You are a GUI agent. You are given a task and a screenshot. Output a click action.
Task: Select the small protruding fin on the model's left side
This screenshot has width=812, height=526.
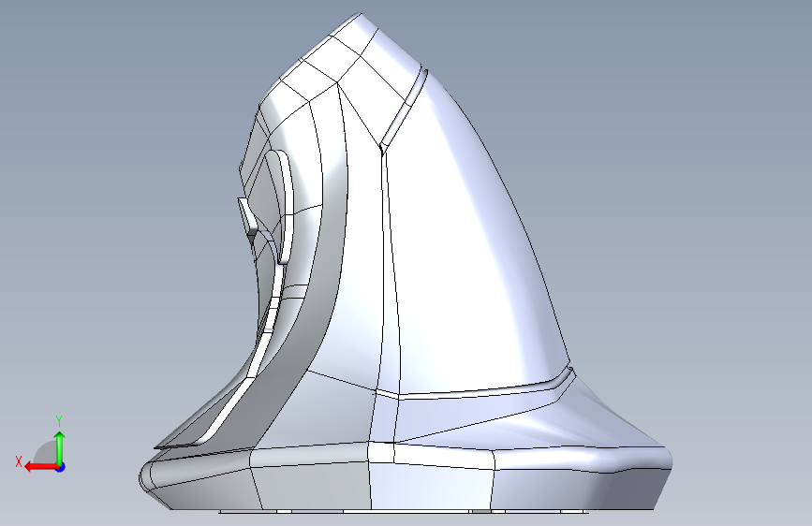click(x=248, y=217)
